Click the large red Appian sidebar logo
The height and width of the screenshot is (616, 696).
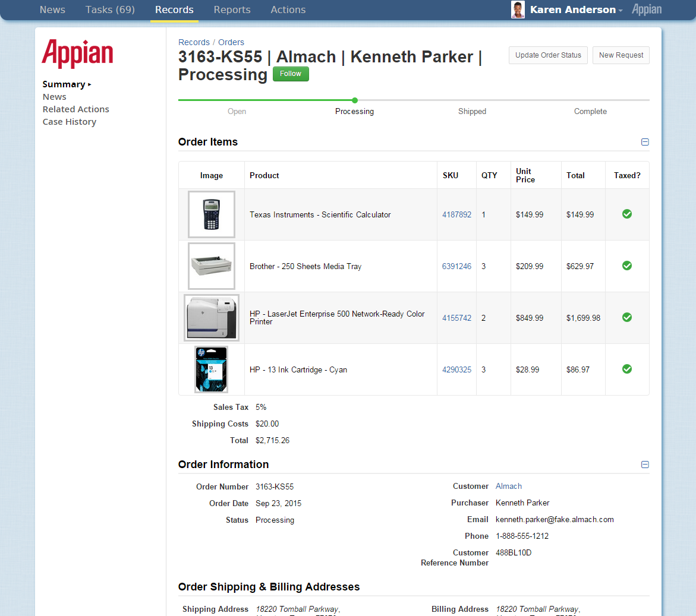pyautogui.click(x=78, y=53)
